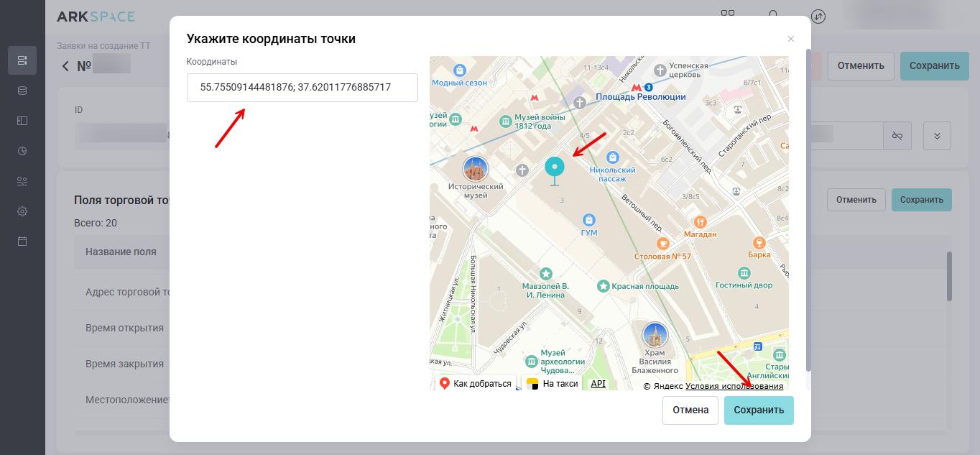This screenshot has width=980, height=455.
Task: Open the database sidebar icon
Action: pyautogui.click(x=22, y=91)
